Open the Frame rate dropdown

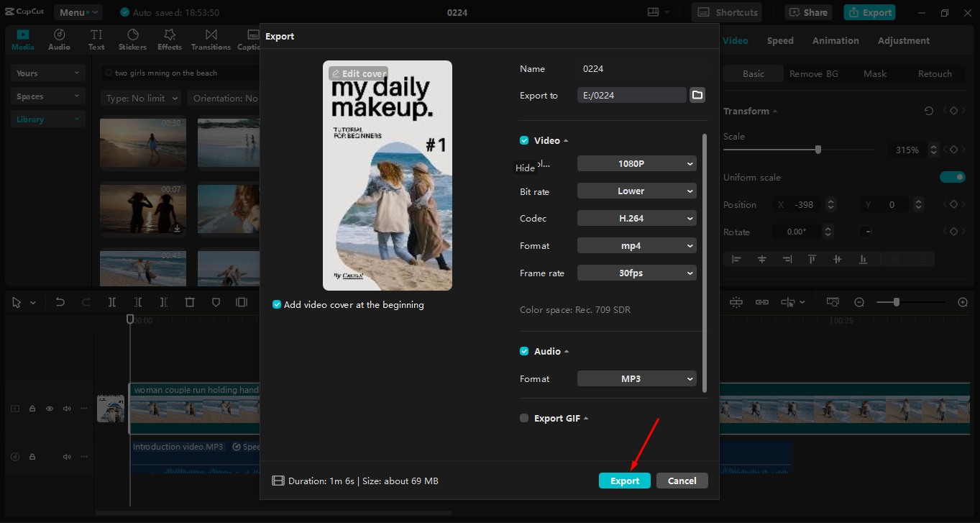tap(637, 273)
